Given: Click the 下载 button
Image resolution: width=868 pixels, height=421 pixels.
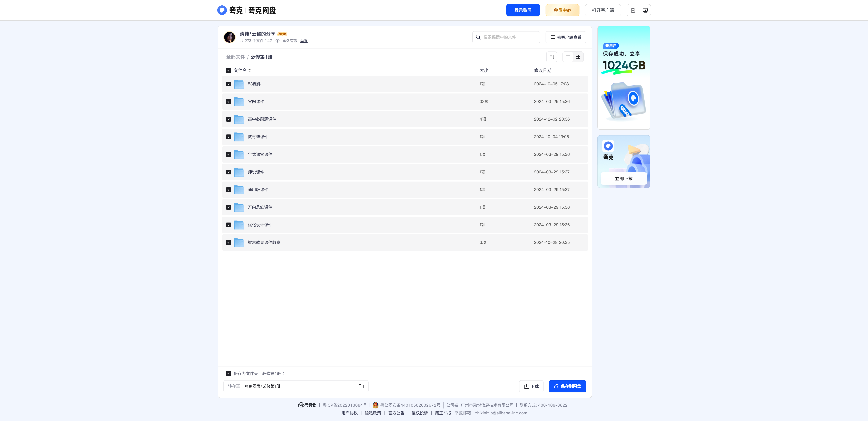Looking at the screenshot, I should point(531,386).
